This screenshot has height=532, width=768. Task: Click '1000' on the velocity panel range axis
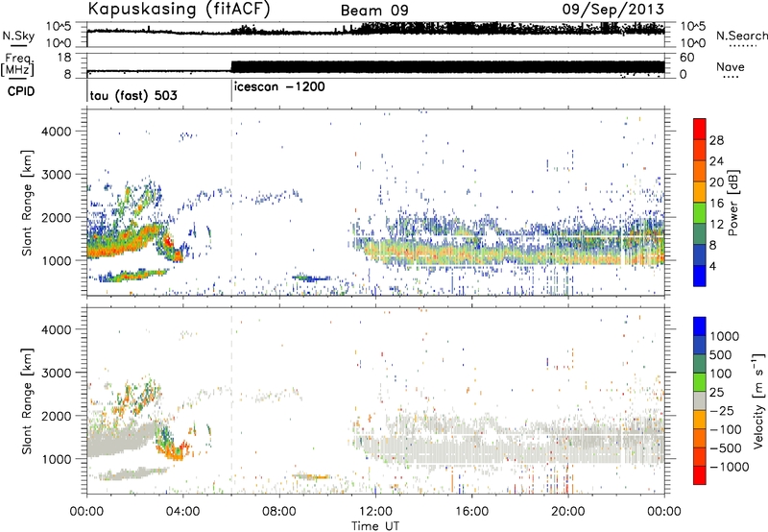[56, 459]
